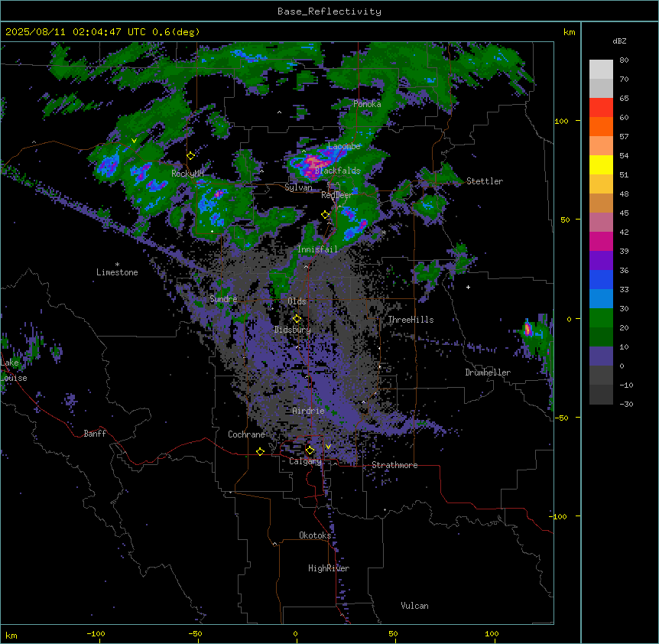The width and height of the screenshot is (659, 644).
Task: Click the Sundre label
Action: tap(223, 299)
